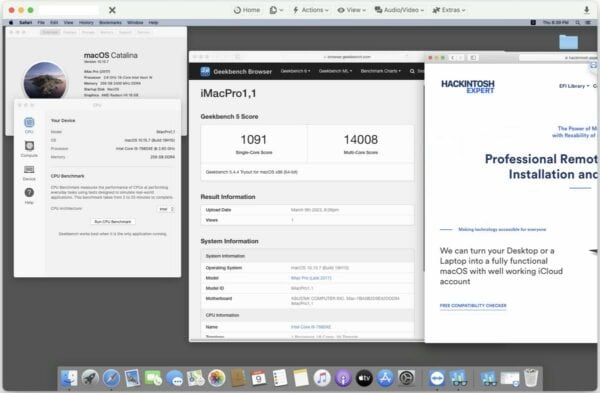Open the Benchmark Charts menu on Geekbench Browser
600x393 pixels.
click(381, 71)
